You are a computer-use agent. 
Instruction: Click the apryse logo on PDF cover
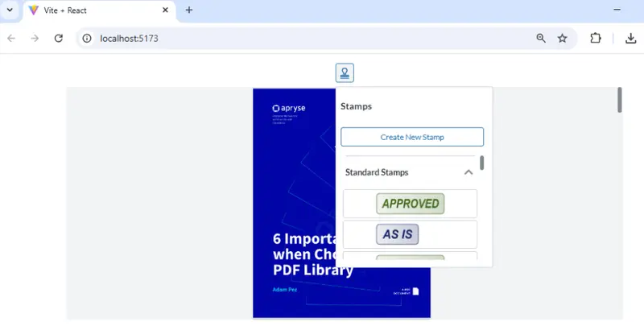point(289,109)
